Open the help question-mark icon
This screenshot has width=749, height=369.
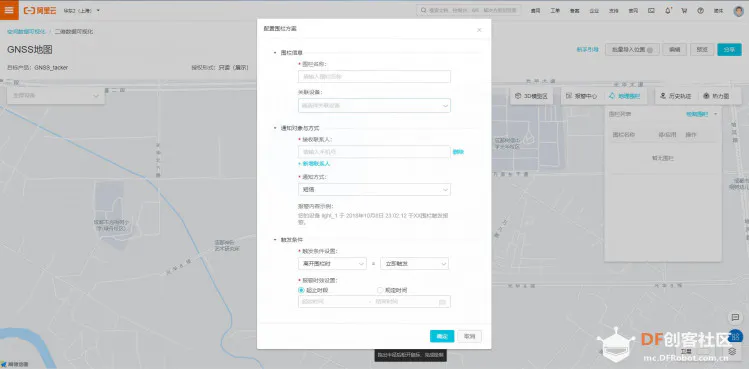click(700, 11)
